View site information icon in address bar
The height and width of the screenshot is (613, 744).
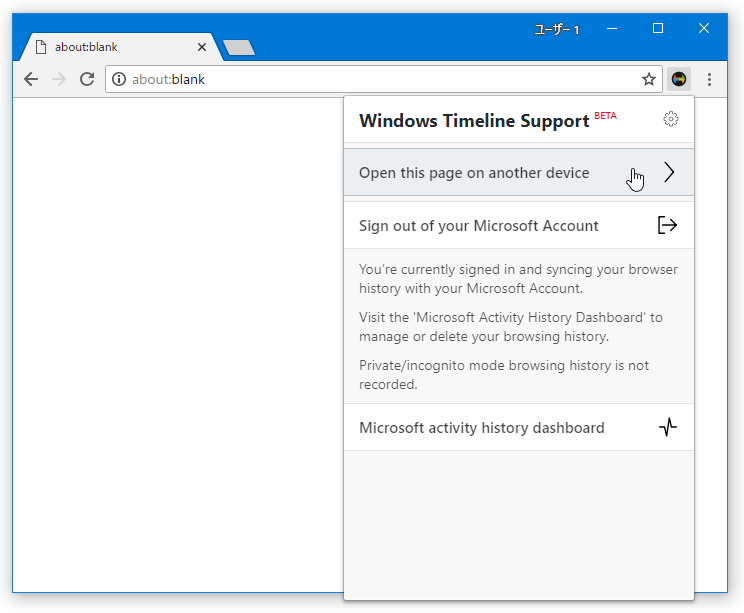click(119, 79)
